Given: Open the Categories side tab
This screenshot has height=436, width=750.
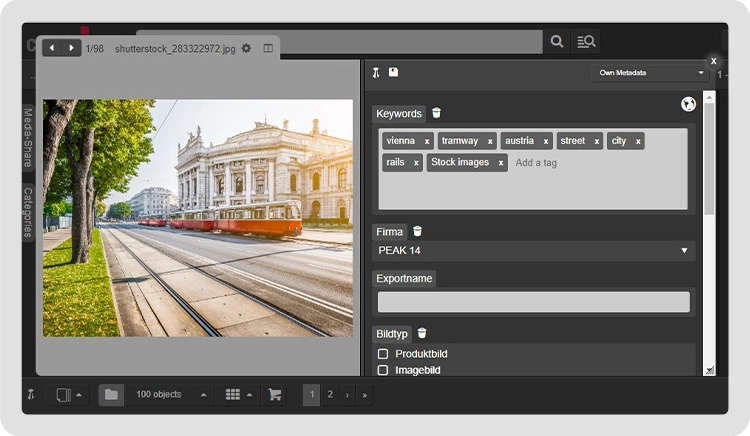Looking at the screenshot, I should 28,212.
